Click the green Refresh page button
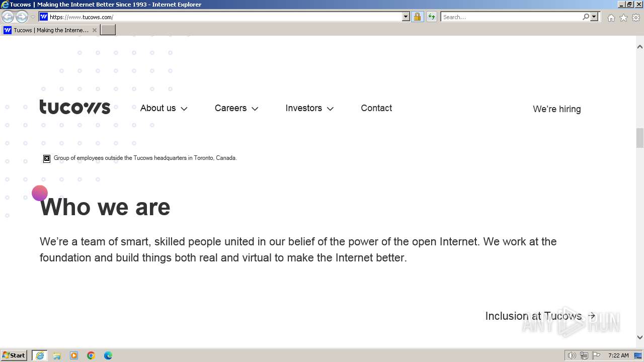644x362 pixels. coord(431,17)
